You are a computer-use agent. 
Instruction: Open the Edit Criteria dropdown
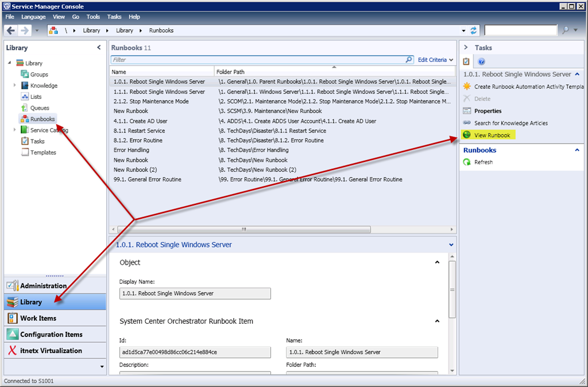pyautogui.click(x=435, y=60)
